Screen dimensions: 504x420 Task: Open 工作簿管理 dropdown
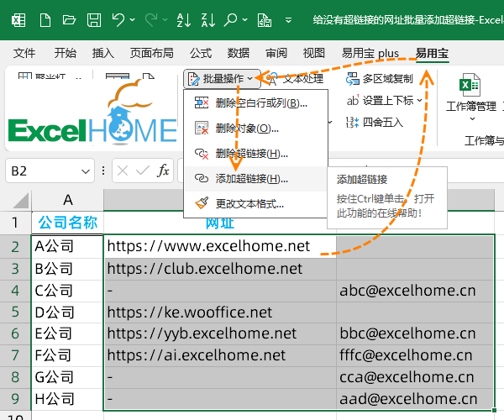point(471,97)
